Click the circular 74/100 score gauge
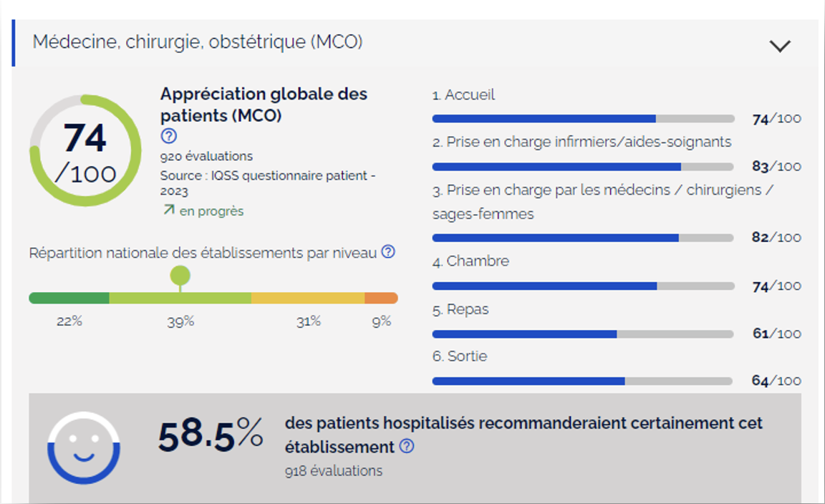Screen dimensions: 825x504 click(85, 151)
